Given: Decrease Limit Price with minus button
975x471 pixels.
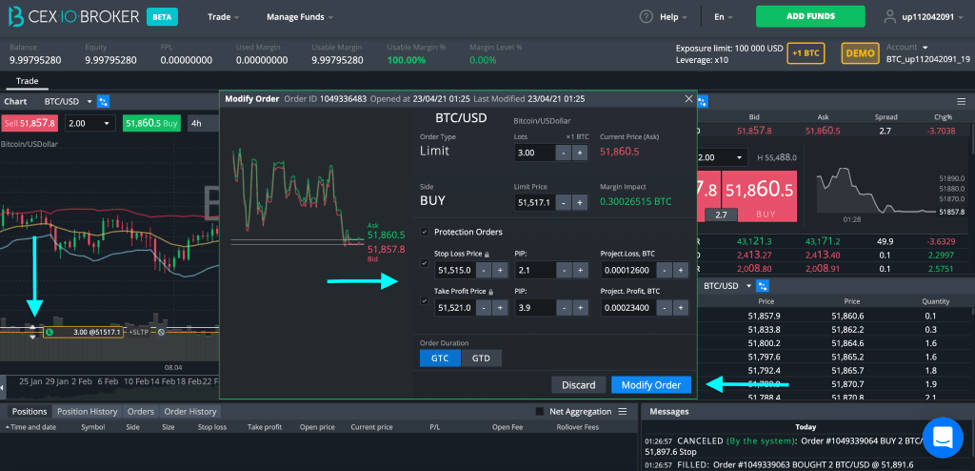Looking at the screenshot, I should click(563, 202).
